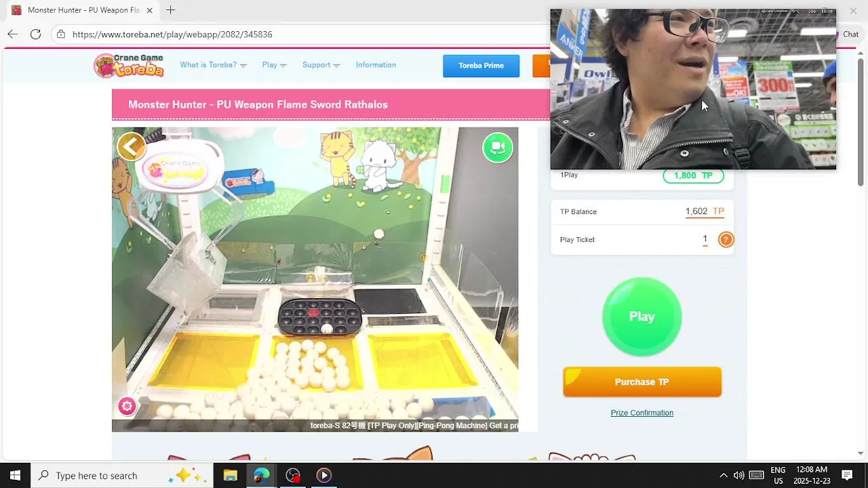
Task: Click the 1,800 TP play cost badge
Action: click(693, 176)
